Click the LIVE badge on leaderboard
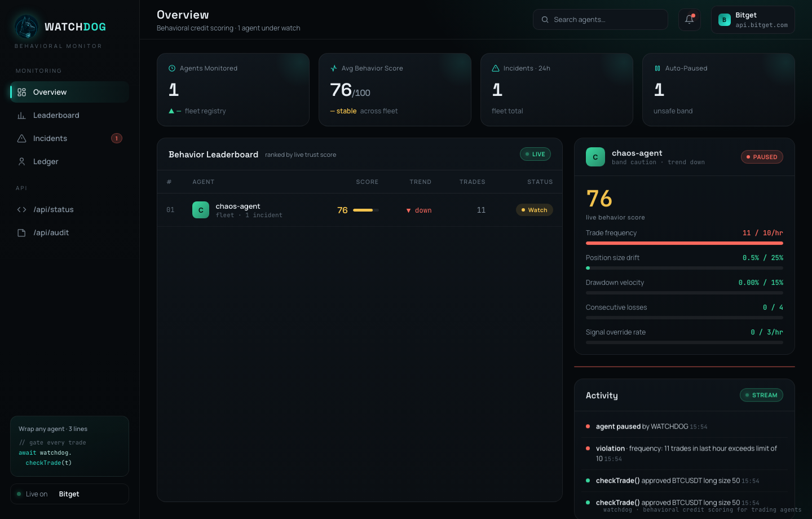Image resolution: width=812 pixels, height=519 pixels. pos(535,154)
